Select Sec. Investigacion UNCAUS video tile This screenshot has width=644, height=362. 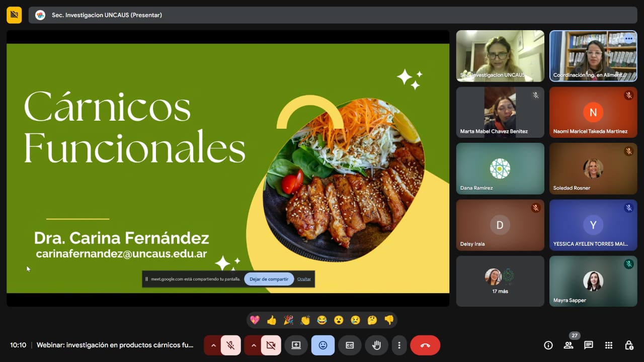(x=500, y=56)
